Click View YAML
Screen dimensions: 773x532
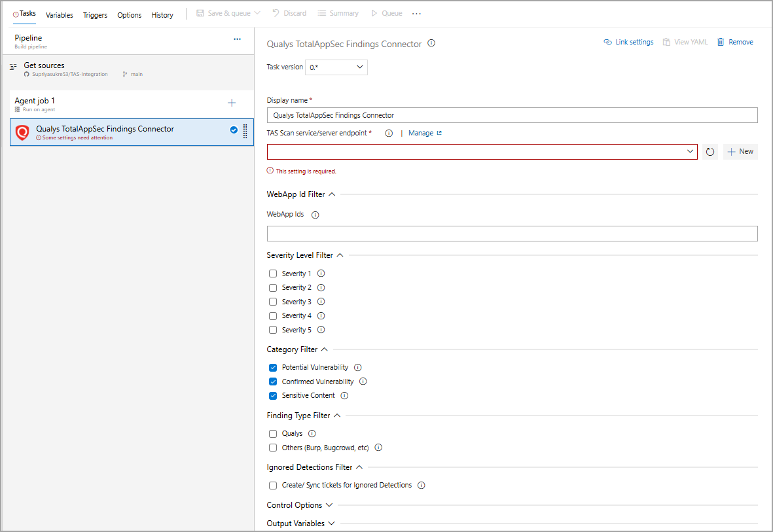pos(685,43)
